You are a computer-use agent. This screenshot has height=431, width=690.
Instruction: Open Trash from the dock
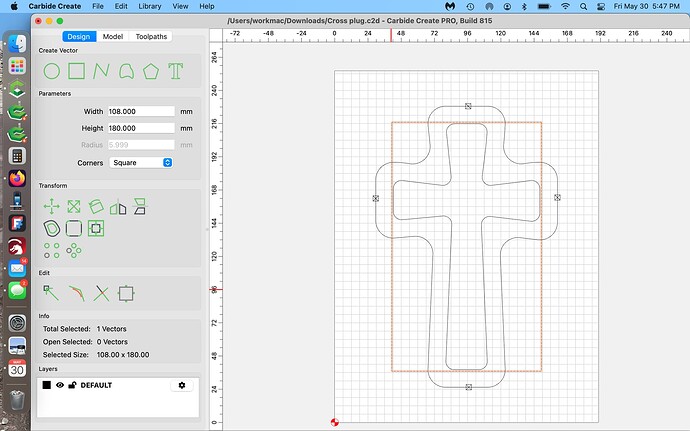tap(17, 400)
